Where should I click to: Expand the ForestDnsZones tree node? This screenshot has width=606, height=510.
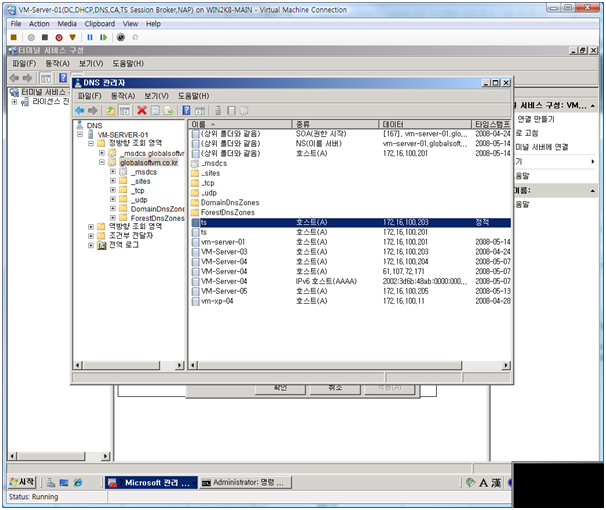point(112,218)
